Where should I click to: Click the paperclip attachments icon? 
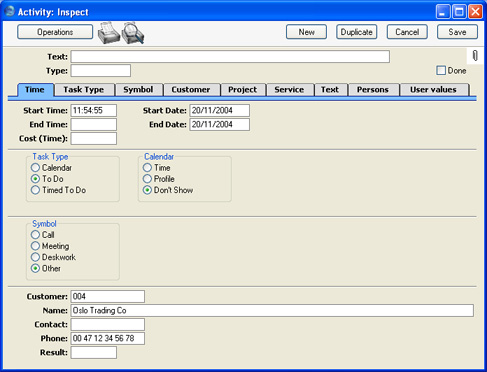pyautogui.click(x=475, y=56)
